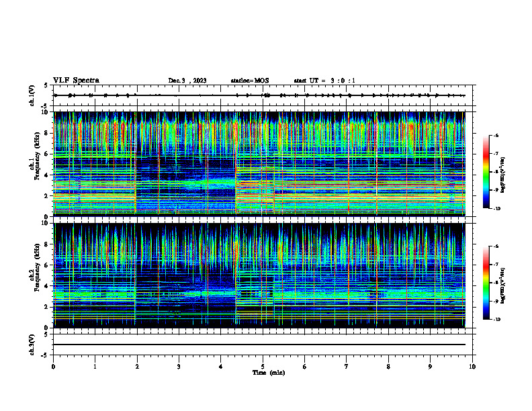Click the time axis tick label "3"
The width and height of the screenshot is (532, 411).
click(179, 367)
